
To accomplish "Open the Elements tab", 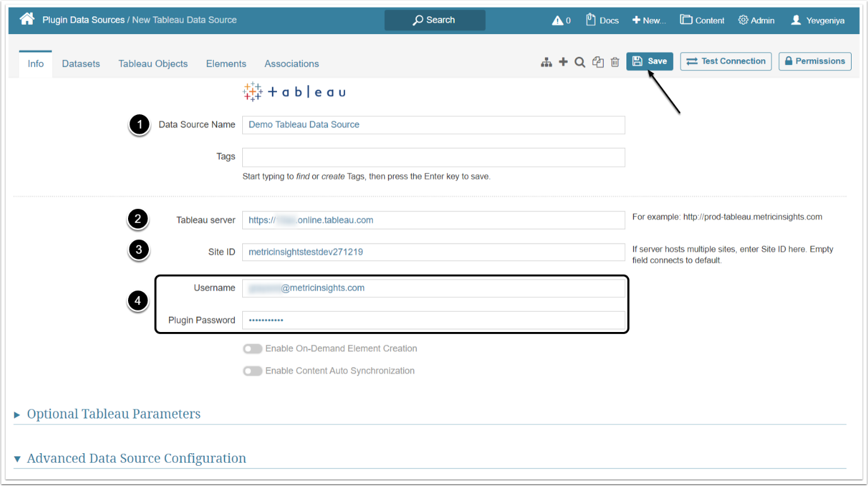I will coord(226,64).
